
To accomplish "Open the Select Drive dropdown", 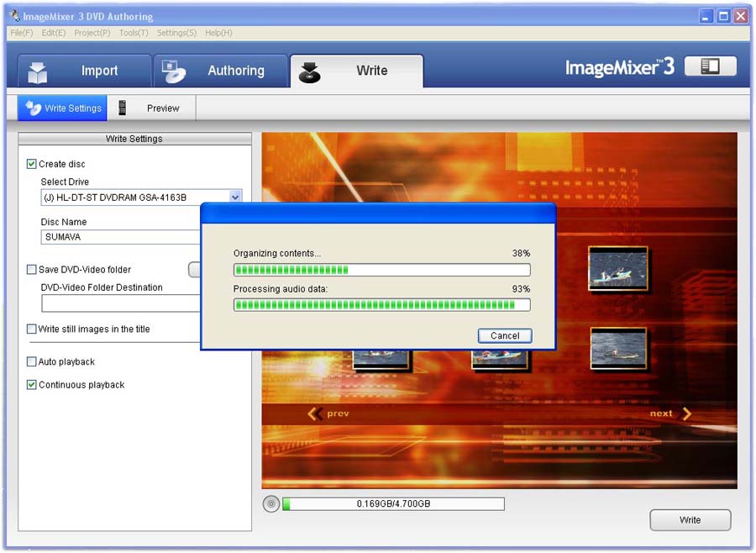I will coord(235,197).
